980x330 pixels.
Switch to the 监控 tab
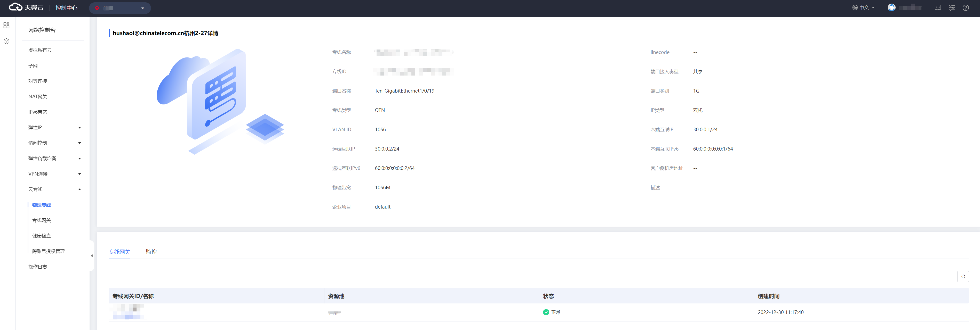(x=151, y=252)
